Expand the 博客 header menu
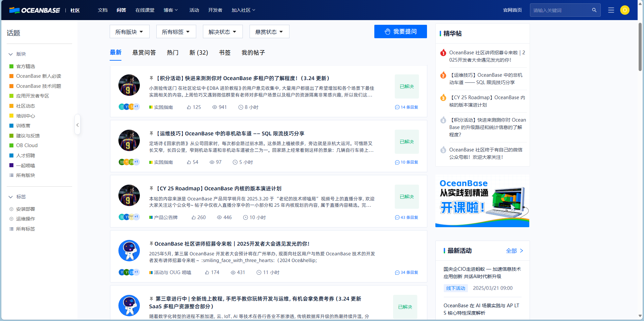Screen dimensions: 644x321 click(171, 10)
